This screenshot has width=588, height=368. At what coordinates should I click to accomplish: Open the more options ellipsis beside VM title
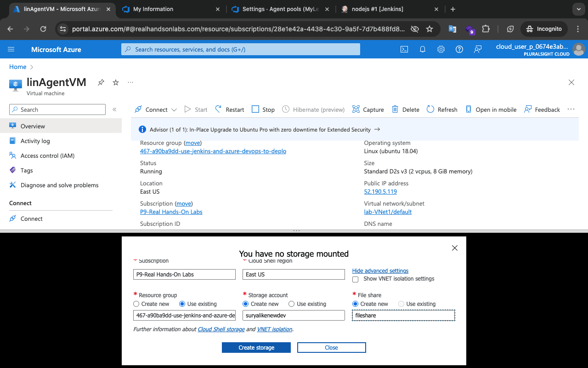[x=130, y=82]
